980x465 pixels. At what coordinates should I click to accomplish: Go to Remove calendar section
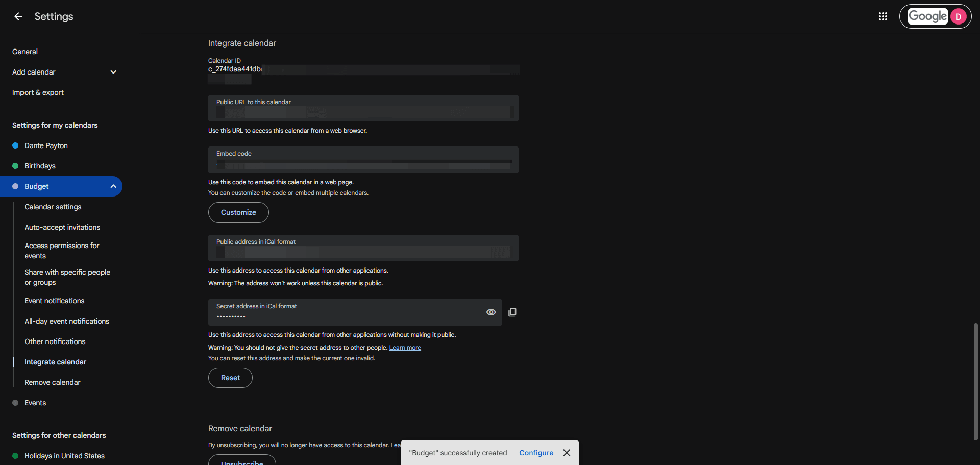click(53, 382)
